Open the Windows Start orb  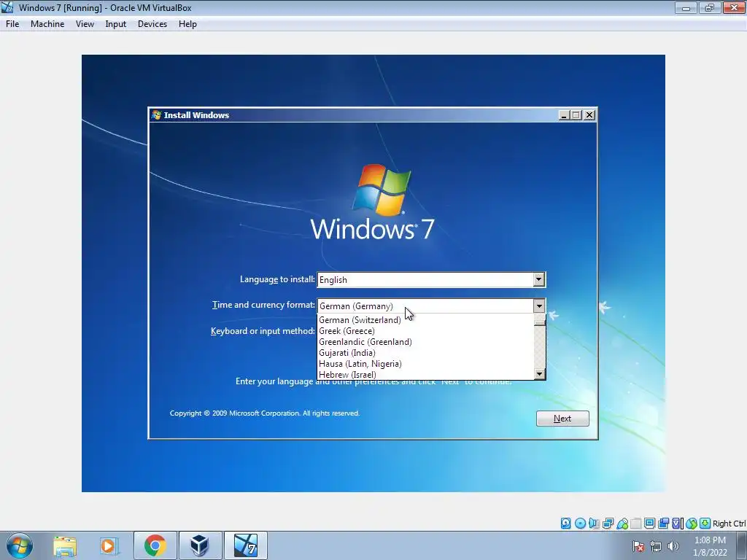pos(20,546)
